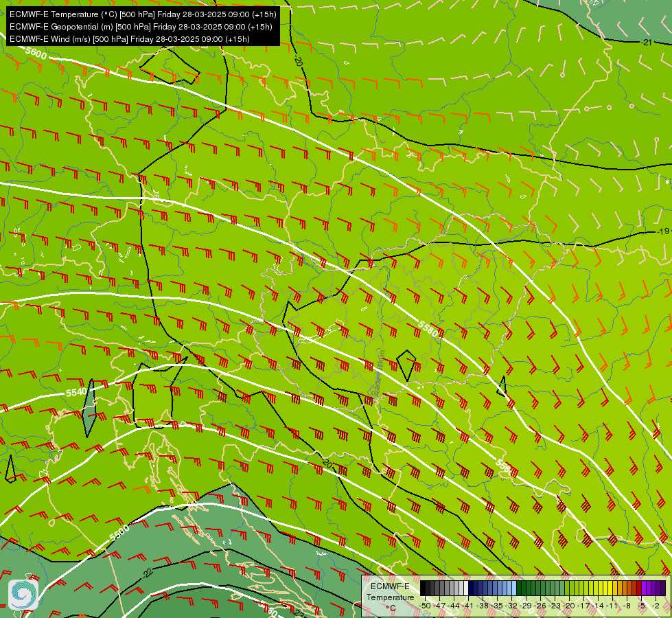Image resolution: width=672 pixels, height=618 pixels.
Task: Click the -17 value on the temperature scale
Action: coord(583,606)
